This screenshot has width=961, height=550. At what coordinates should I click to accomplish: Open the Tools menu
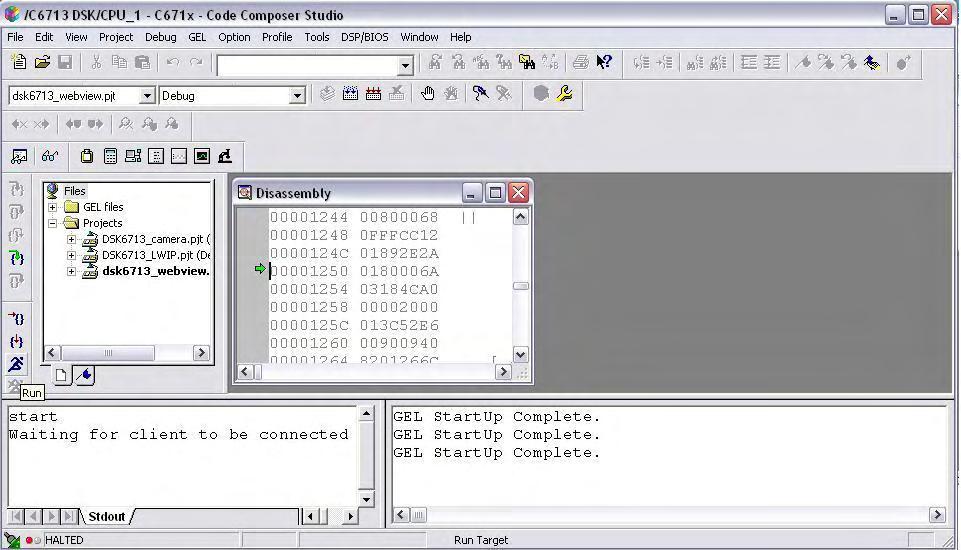(x=317, y=37)
